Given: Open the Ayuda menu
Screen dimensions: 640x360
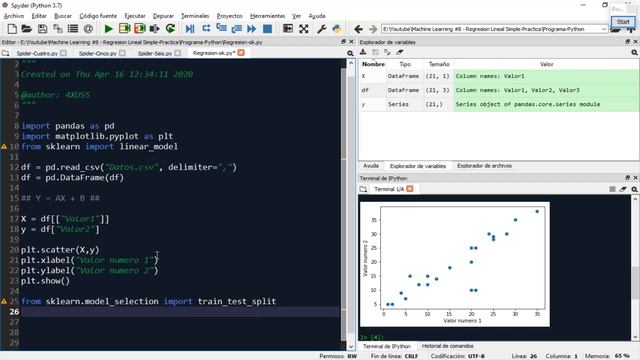Looking at the screenshot, I should click(317, 16).
